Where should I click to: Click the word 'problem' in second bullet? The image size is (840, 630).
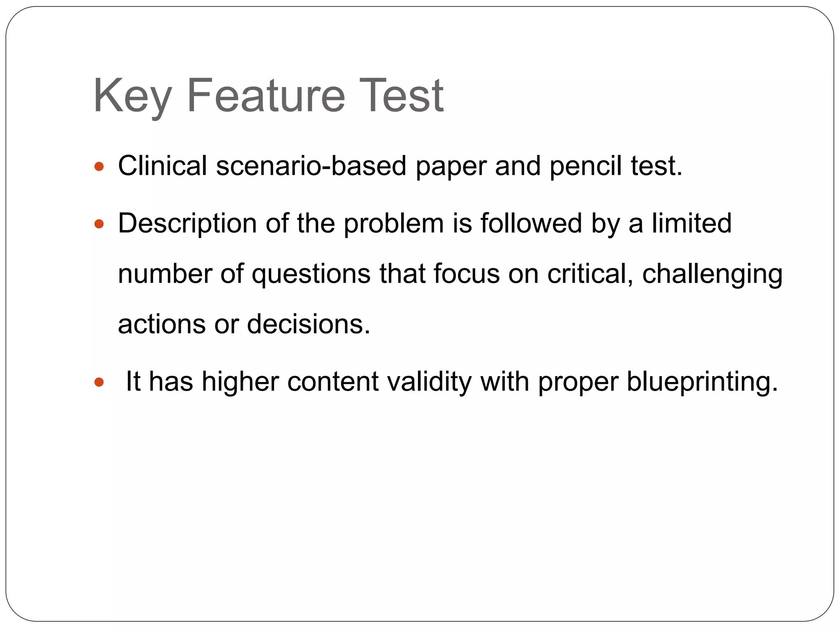394,223
